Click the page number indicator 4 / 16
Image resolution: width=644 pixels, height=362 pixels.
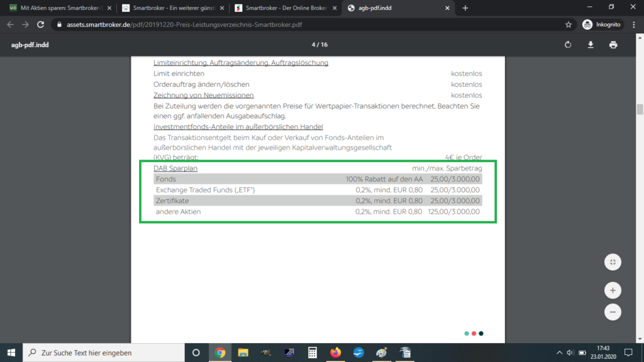pyautogui.click(x=319, y=45)
